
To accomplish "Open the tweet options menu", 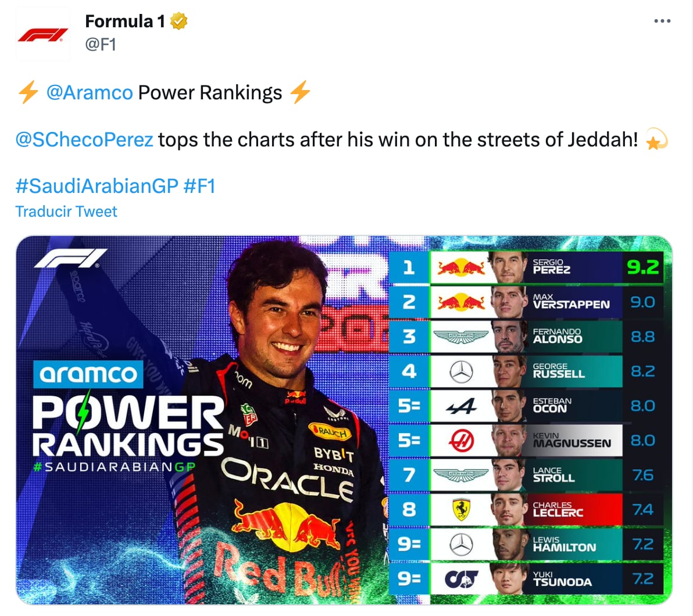I will tap(662, 21).
